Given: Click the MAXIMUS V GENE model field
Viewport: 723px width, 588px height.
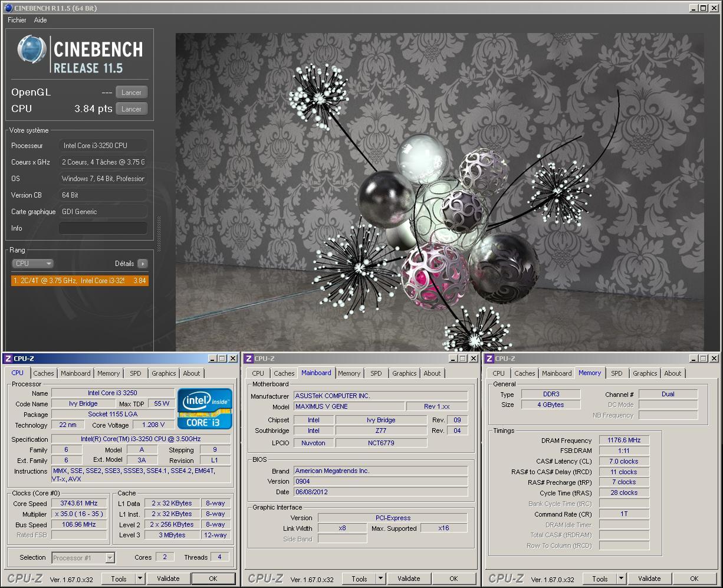Looking at the screenshot, I should coord(349,406).
